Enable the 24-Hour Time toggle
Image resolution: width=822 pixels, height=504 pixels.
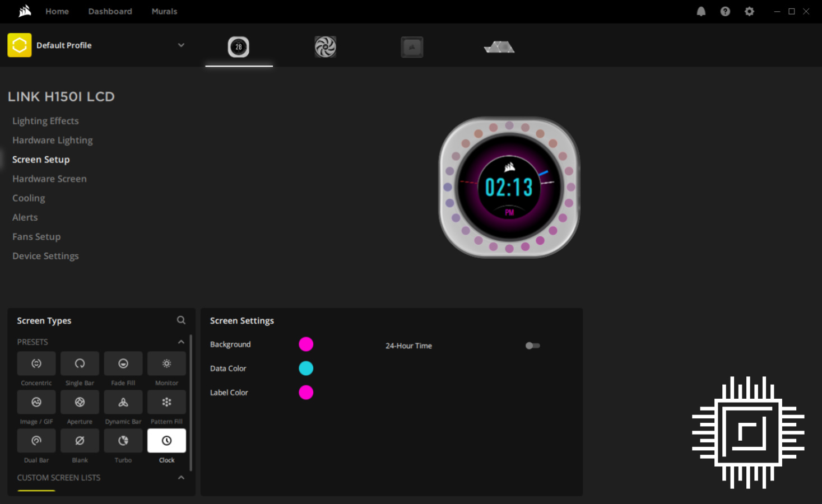point(532,346)
